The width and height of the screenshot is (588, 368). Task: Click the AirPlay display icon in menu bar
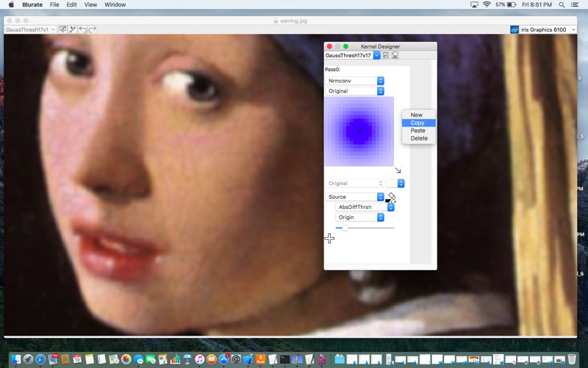pos(474,4)
